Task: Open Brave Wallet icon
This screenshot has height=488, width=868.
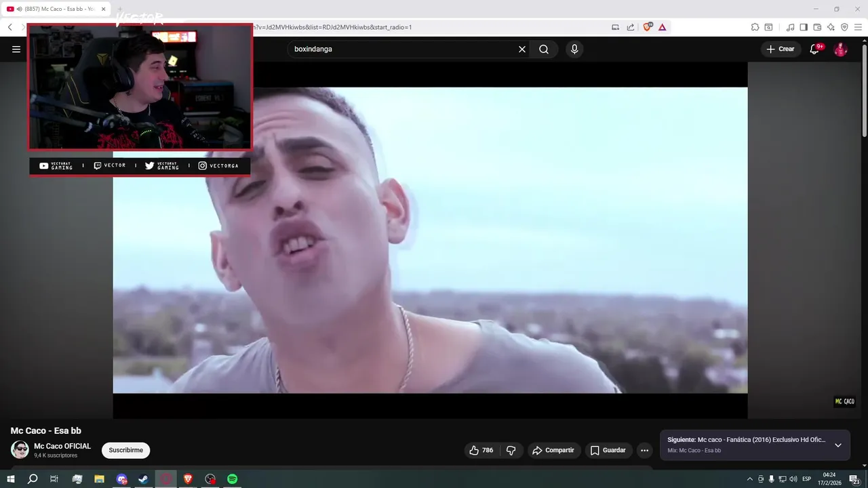Action: [817, 27]
